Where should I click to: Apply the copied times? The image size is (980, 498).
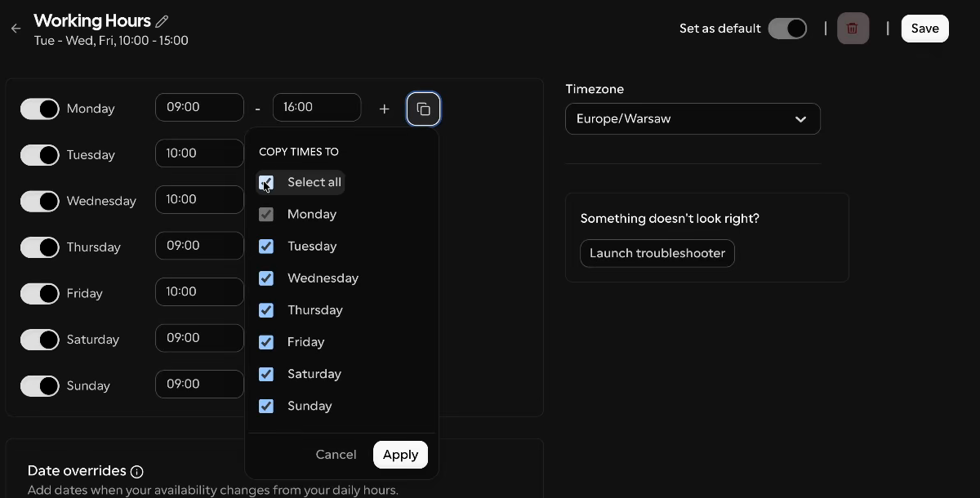(x=400, y=455)
